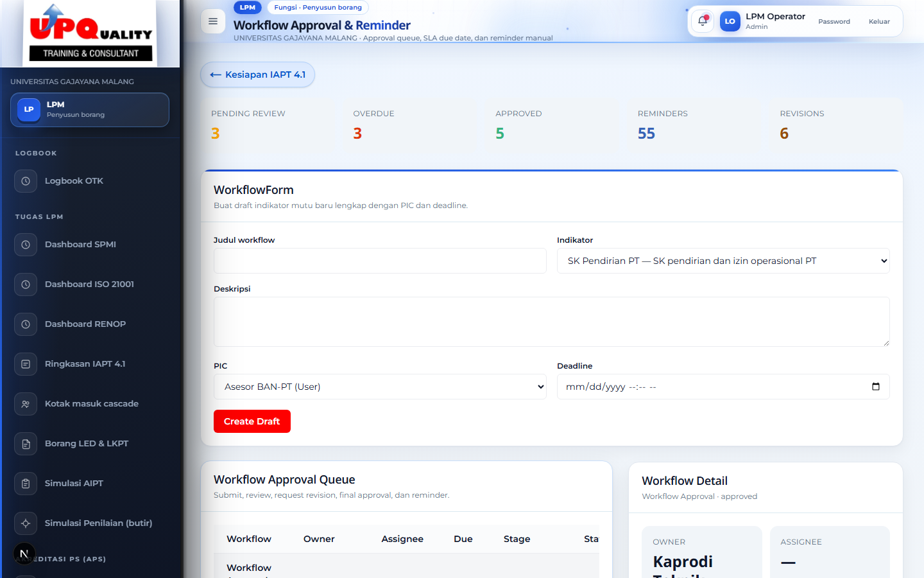Click the Logbook OTK clock icon
Image resolution: width=924 pixels, height=578 pixels.
pyautogui.click(x=26, y=181)
